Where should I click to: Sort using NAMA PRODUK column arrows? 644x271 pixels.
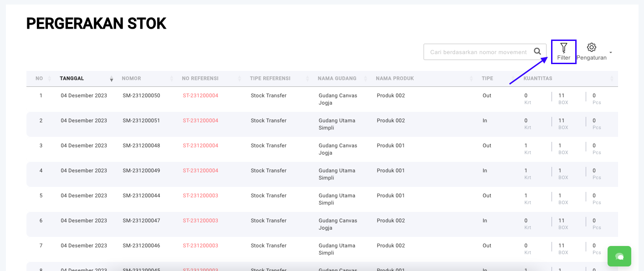click(x=471, y=79)
